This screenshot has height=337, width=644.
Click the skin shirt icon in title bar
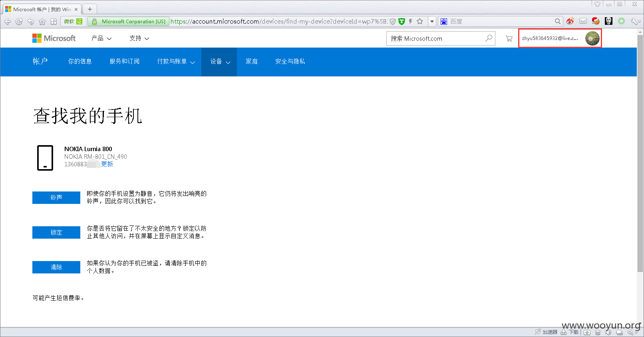coord(597,4)
